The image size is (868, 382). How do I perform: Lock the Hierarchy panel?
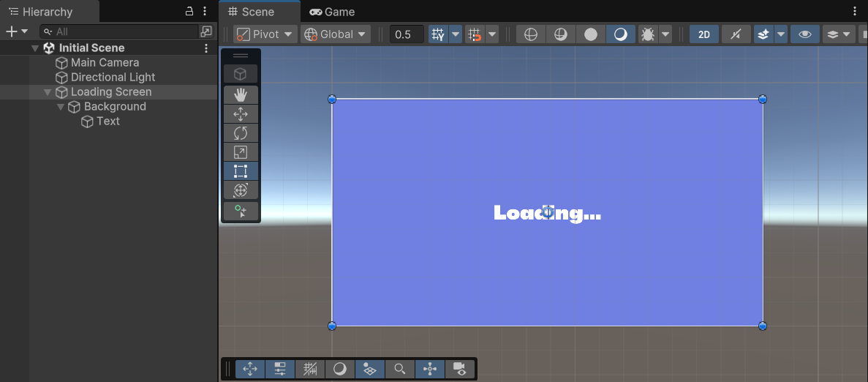coord(189,11)
